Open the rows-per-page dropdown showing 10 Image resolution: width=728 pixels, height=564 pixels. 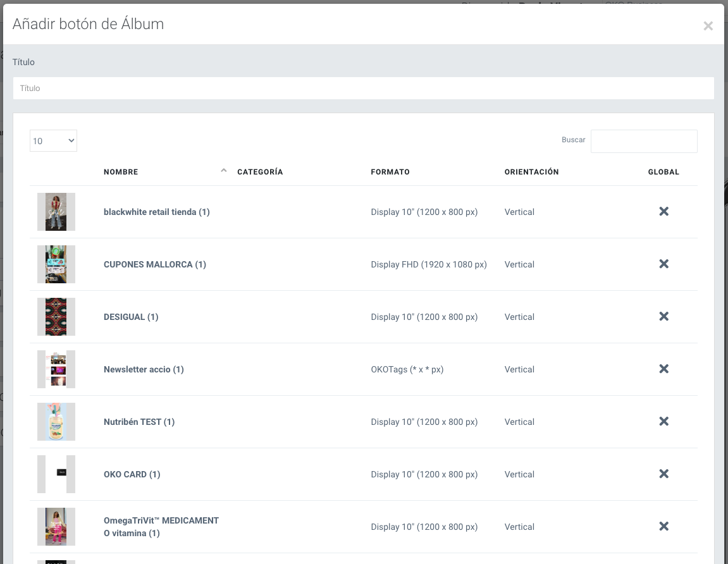[x=53, y=140]
